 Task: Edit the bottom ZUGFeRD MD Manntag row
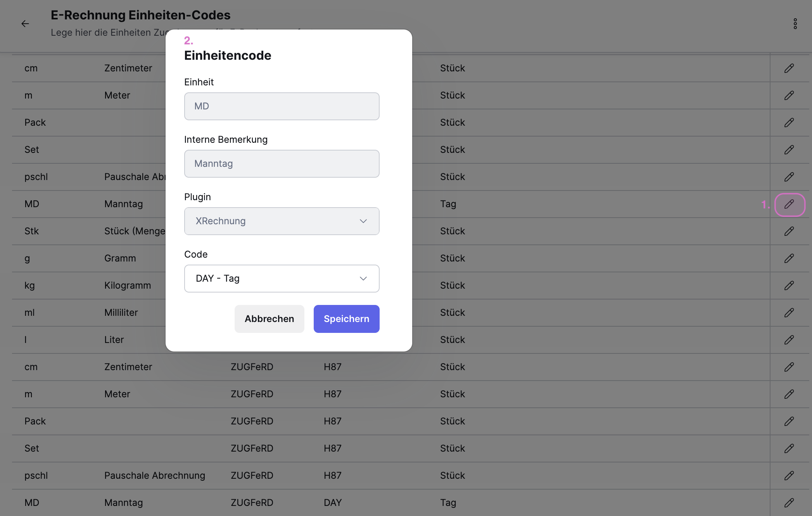click(x=789, y=503)
